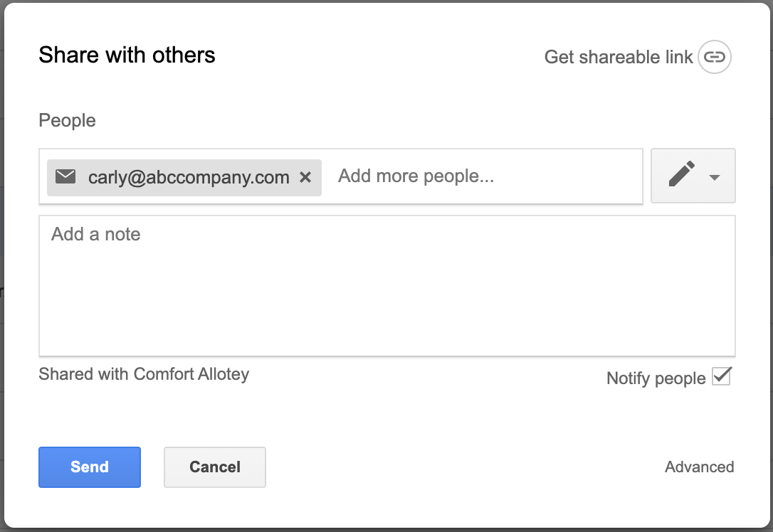Click the Notify people label text
773x532 pixels.
(656, 378)
